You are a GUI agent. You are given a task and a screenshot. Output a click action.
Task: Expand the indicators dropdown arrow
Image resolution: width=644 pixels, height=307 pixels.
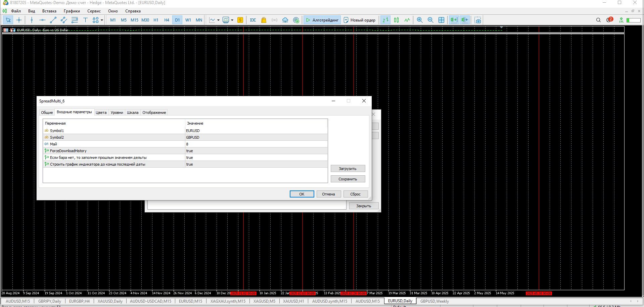218,20
